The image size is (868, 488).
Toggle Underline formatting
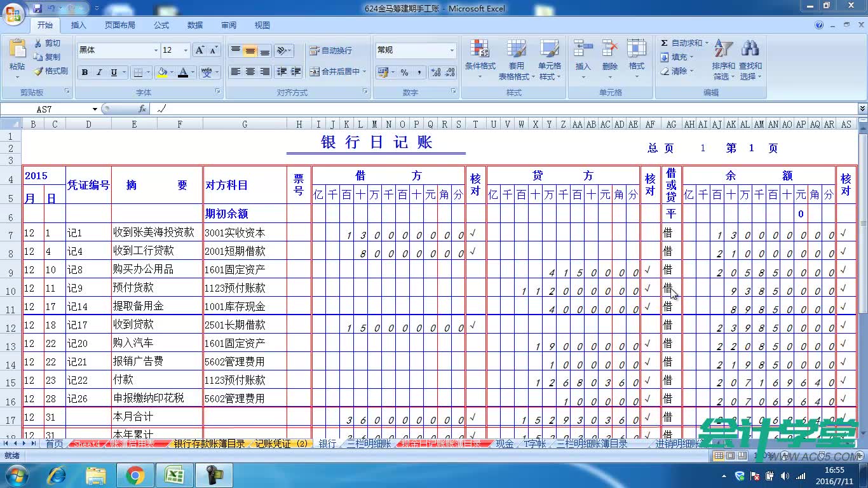tap(114, 72)
